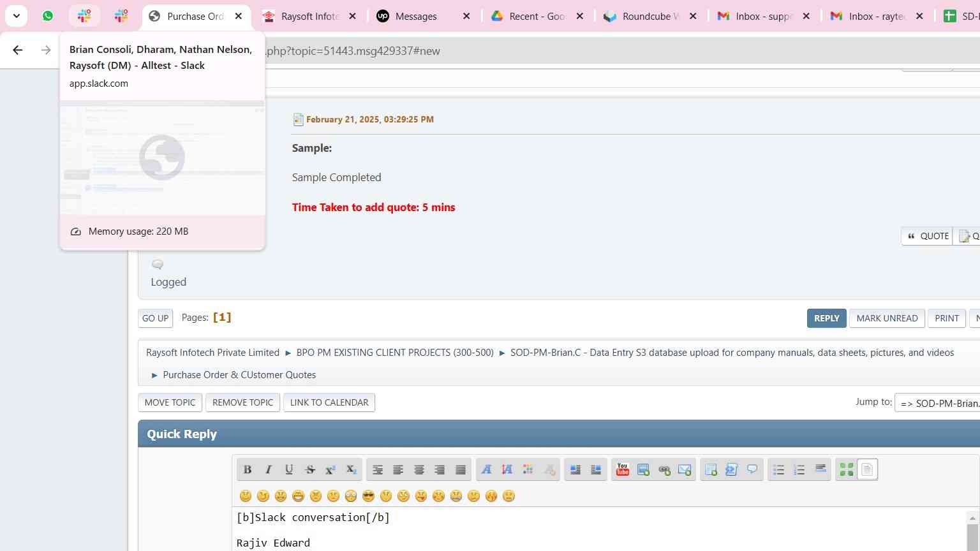Insert the sunglasses cool smiley
980x551 pixels.
(368, 496)
